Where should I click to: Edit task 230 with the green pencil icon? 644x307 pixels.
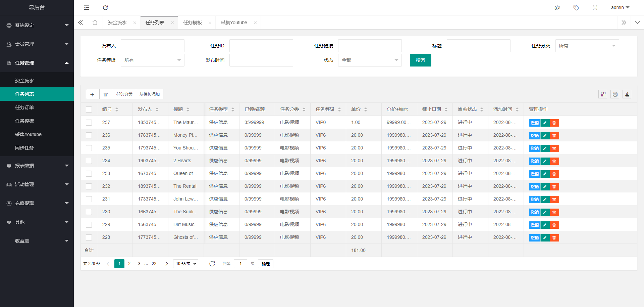[545, 212]
